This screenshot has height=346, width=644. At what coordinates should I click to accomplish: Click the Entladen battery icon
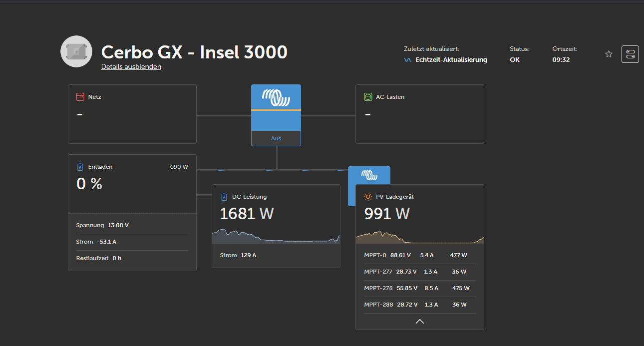80,167
